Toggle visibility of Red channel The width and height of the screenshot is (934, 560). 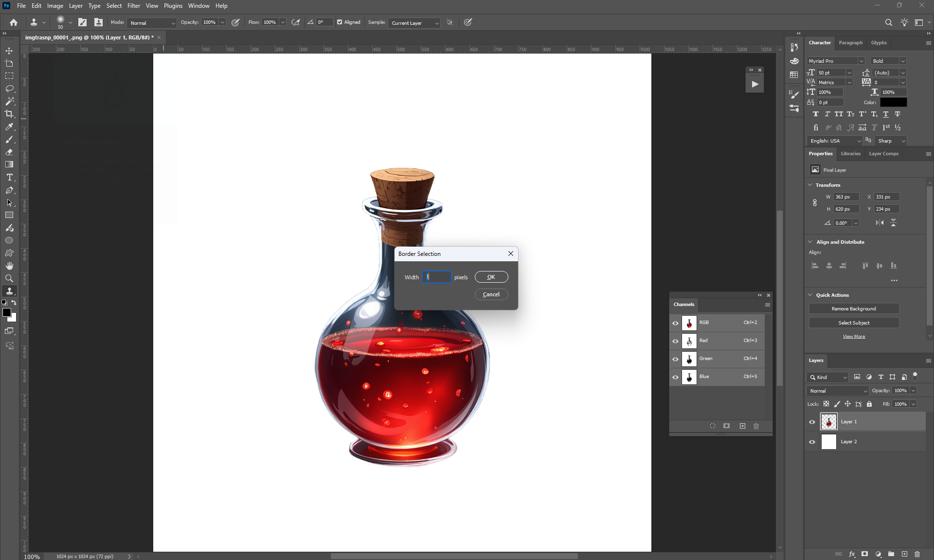click(675, 341)
